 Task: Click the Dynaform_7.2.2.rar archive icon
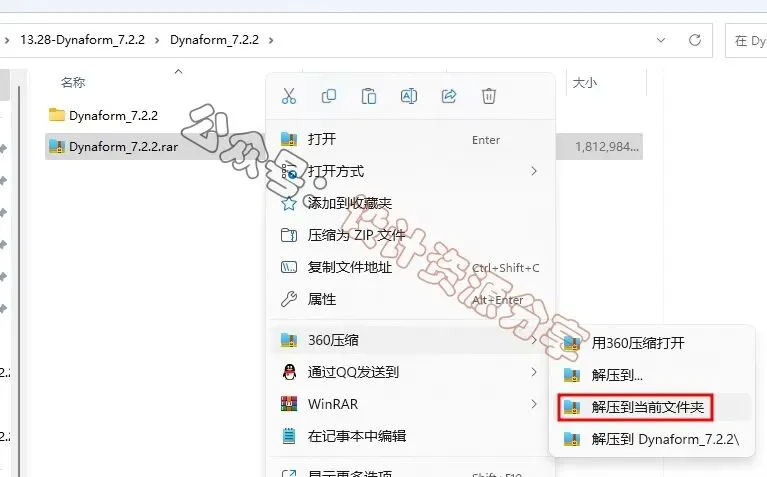tap(57, 146)
